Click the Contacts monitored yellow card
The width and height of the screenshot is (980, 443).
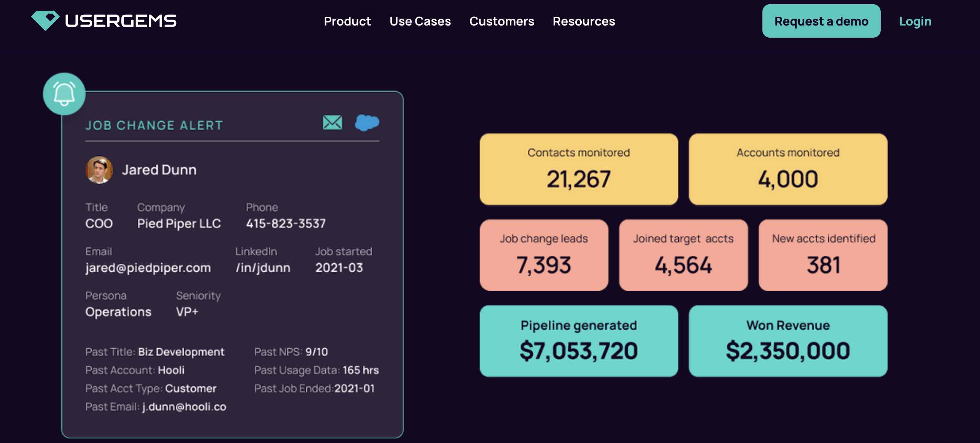point(578,169)
